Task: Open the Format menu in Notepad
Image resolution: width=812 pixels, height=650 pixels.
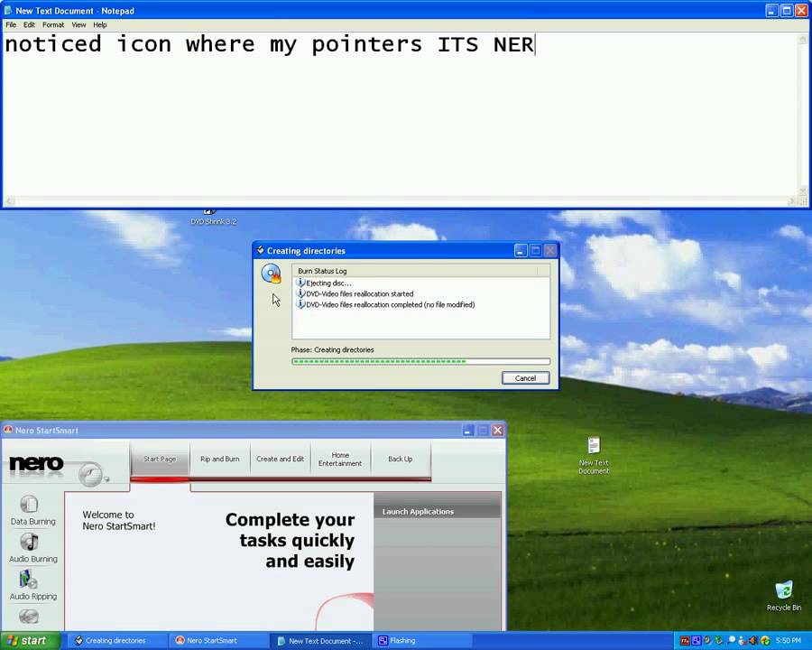Action: click(x=53, y=25)
